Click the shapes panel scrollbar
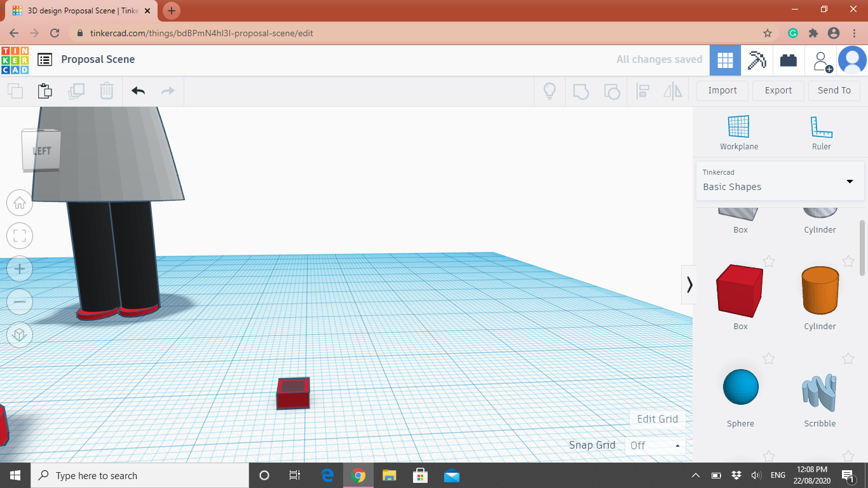 (x=862, y=248)
